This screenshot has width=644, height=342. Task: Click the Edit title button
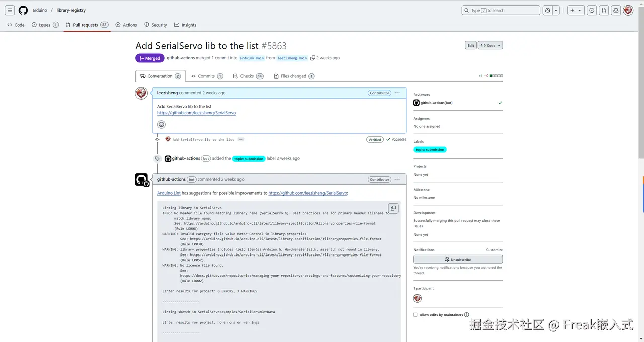pos(470,45)
